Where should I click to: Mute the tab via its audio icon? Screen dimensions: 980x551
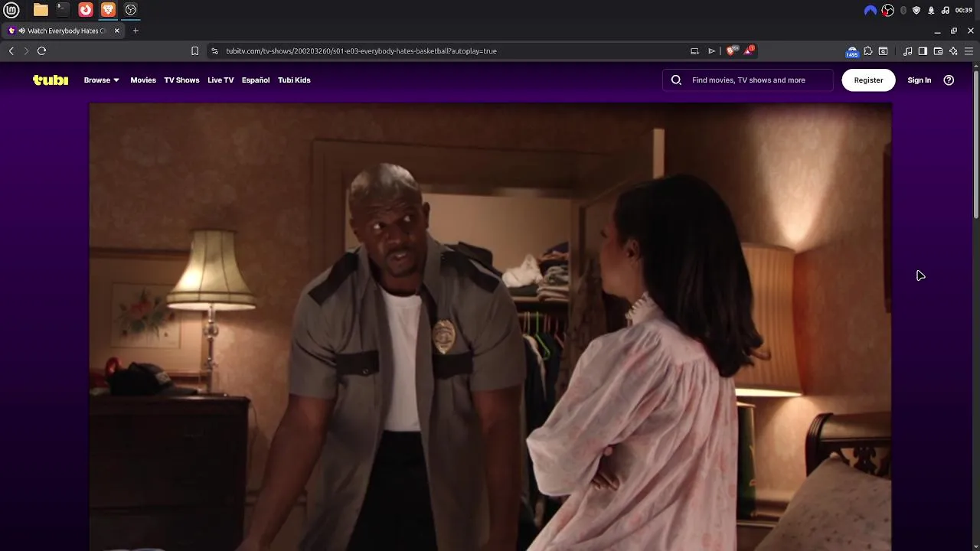[21, 31]
